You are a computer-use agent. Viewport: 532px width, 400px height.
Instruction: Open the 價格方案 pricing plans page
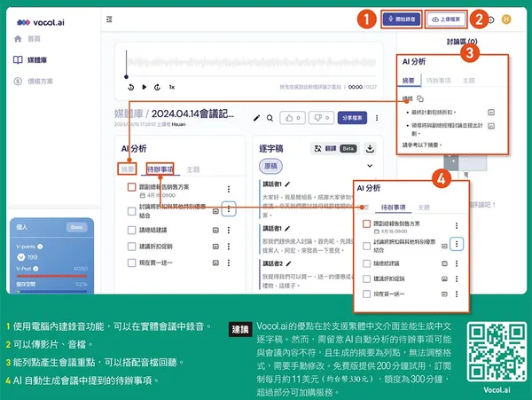click(34, 81)
